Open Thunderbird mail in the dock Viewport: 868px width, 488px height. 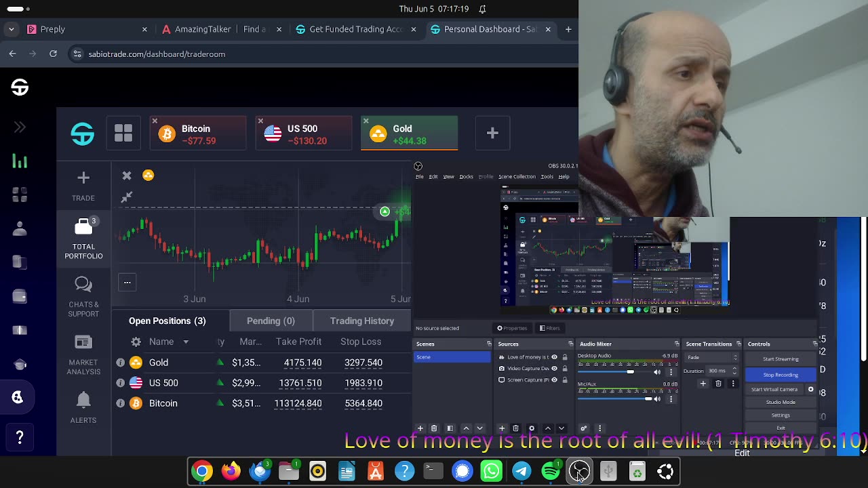click(260, 471)
